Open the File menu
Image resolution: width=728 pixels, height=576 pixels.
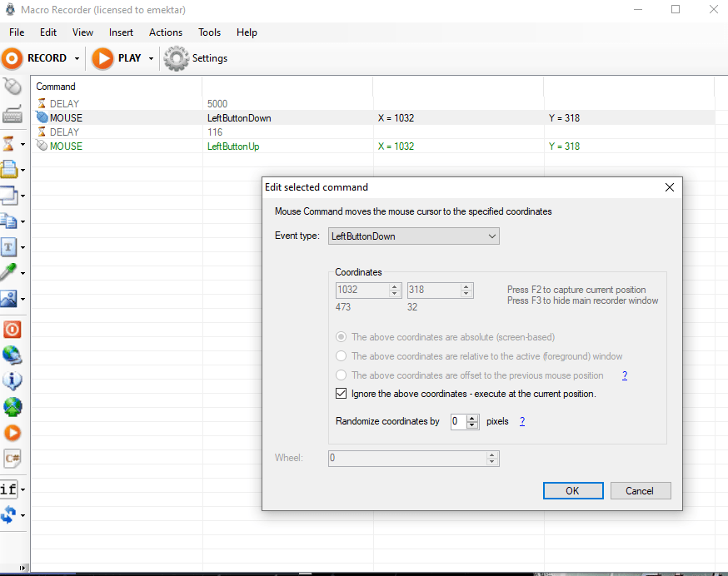point(17,32)
